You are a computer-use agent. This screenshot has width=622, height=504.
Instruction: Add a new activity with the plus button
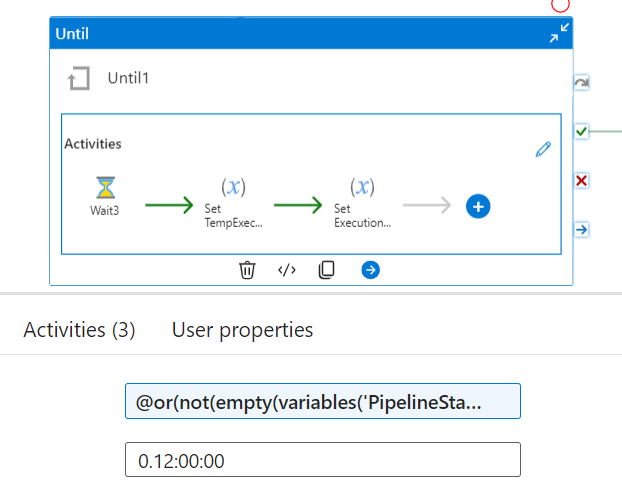pyautogui.click(x=478, y=207)
